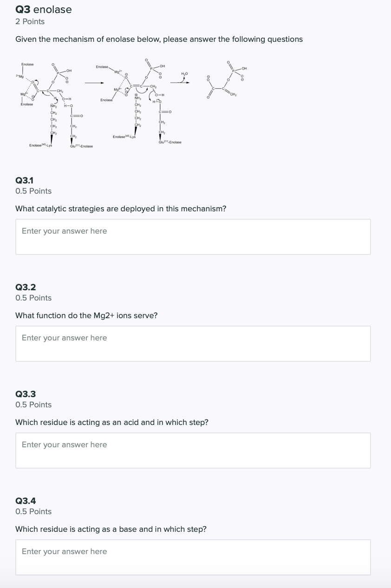The width and height of the screenshot is (391, 588).
Task: Click the Q3.2 answer input field
Action: 193,343
